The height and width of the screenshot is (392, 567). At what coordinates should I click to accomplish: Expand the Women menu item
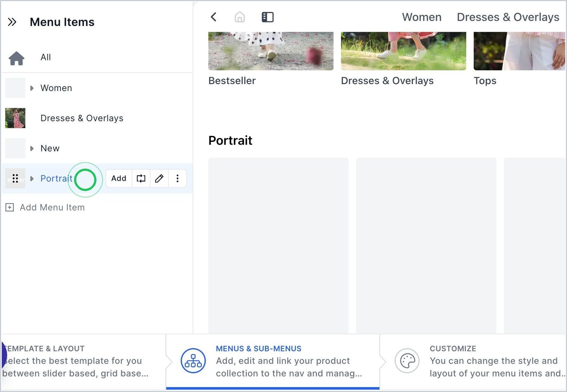32,88
